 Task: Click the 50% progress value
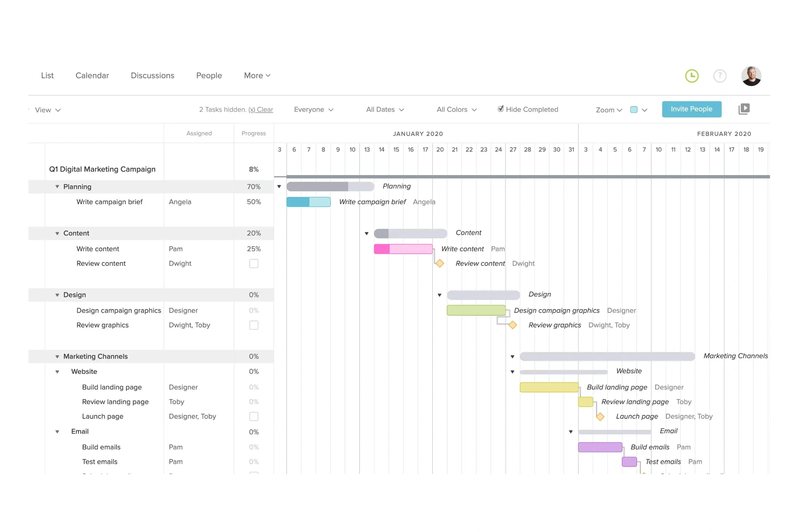pyautogui.click(x=254, y=202)
